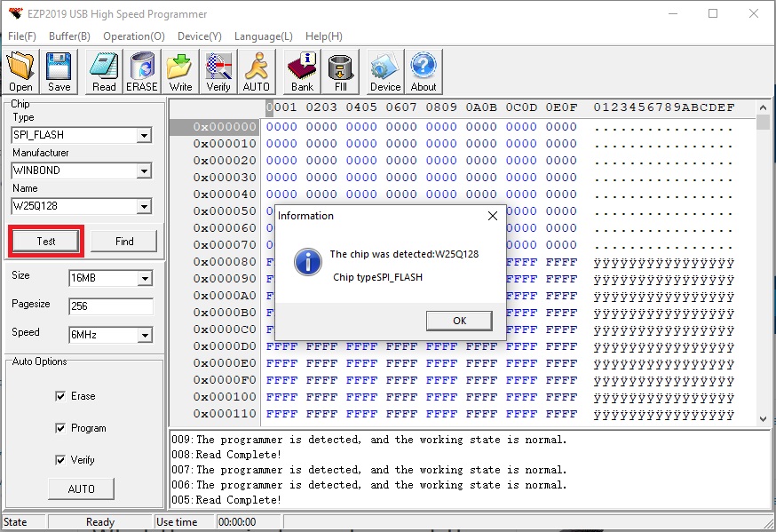Click the Verify toolbar icon
The width and height of the screenshot is (776, 532).
218,71
